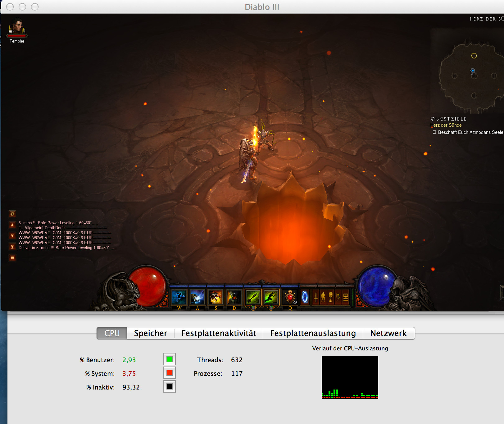
Task: Trigger the zombie skill bound to D
Action: click(234, 297)
